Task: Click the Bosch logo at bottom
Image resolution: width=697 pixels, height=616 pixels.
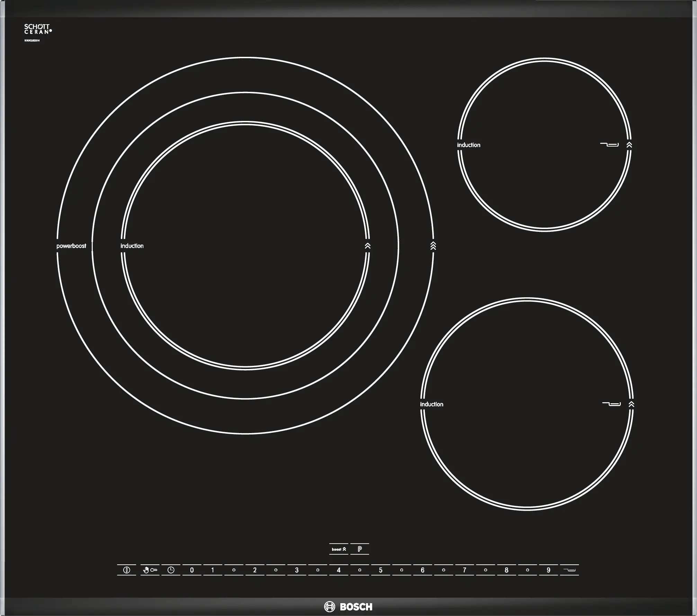Action: click(348, 607)
